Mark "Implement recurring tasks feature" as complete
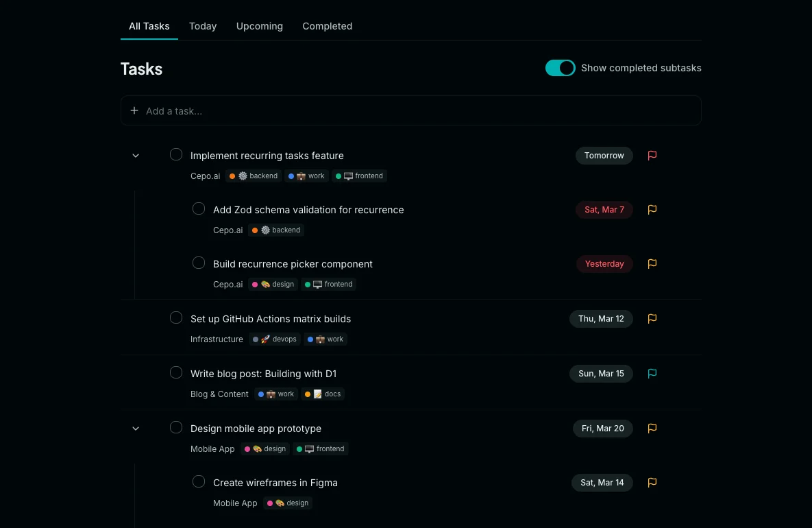Image resolution: width=812 pixels, height=528 pixels. click(x=175, y=154)
